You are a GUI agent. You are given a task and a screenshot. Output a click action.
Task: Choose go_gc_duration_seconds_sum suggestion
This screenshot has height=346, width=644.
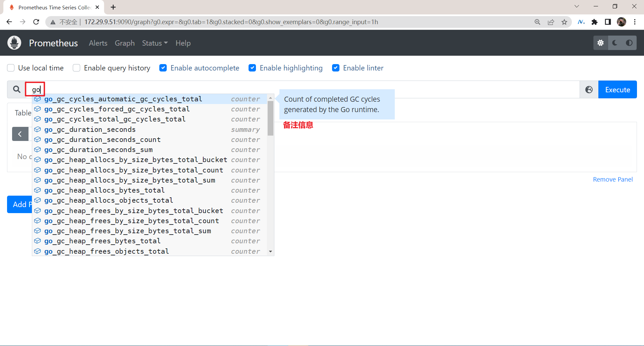(x=150, y=150)
